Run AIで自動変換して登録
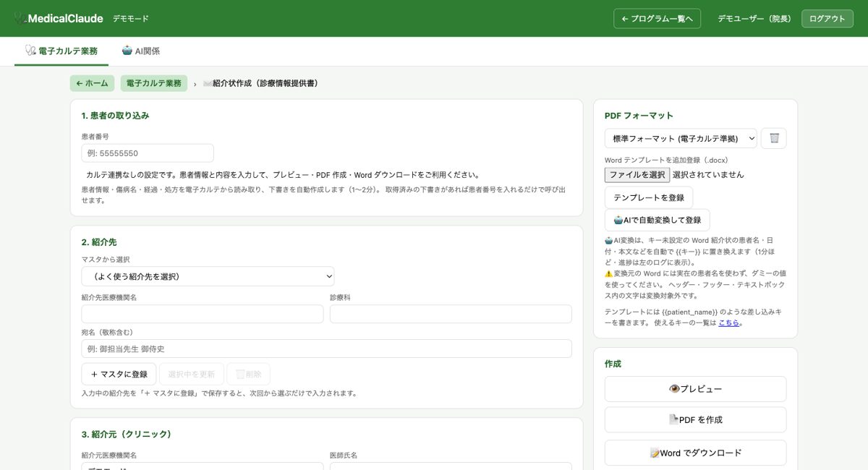Viewport: 868px width, 470px height. point(658,220)
